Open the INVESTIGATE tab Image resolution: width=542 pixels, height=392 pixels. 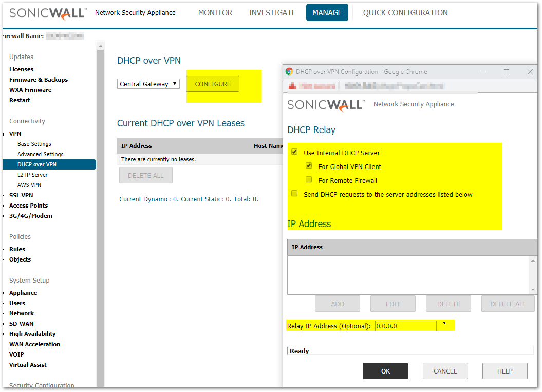tap(272, 13)
